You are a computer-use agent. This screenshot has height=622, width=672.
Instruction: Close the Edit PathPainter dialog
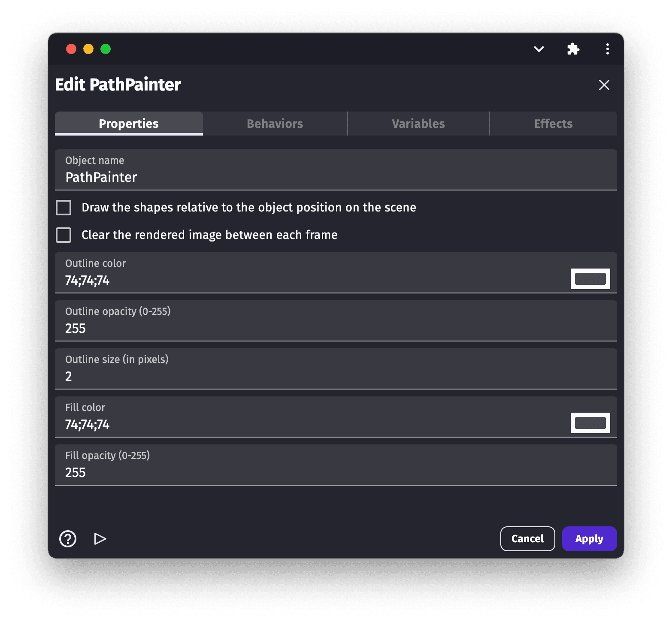coord(604,85)
